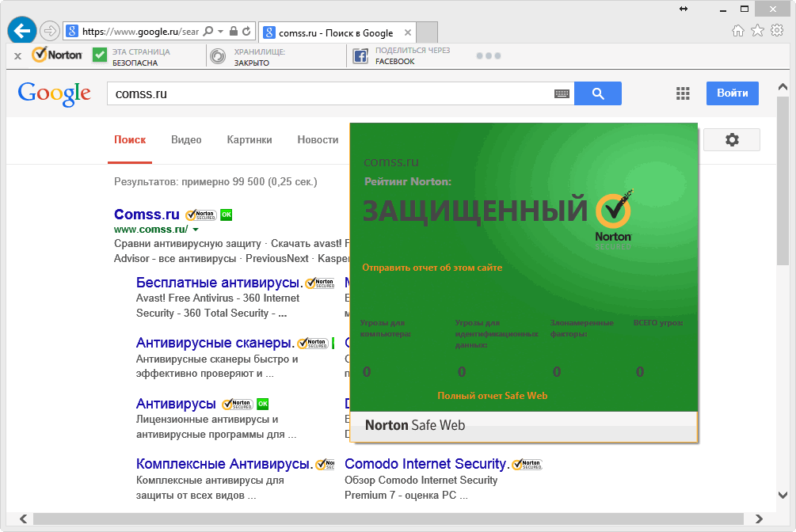This screenshot has width=796, height=532.
Task: Open Norton toolbar more options dots
Action: point(489,56)
